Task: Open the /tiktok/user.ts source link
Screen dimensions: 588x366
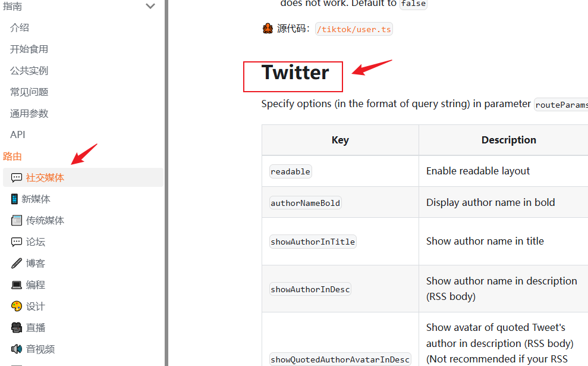Action: (x=354, y=29)
